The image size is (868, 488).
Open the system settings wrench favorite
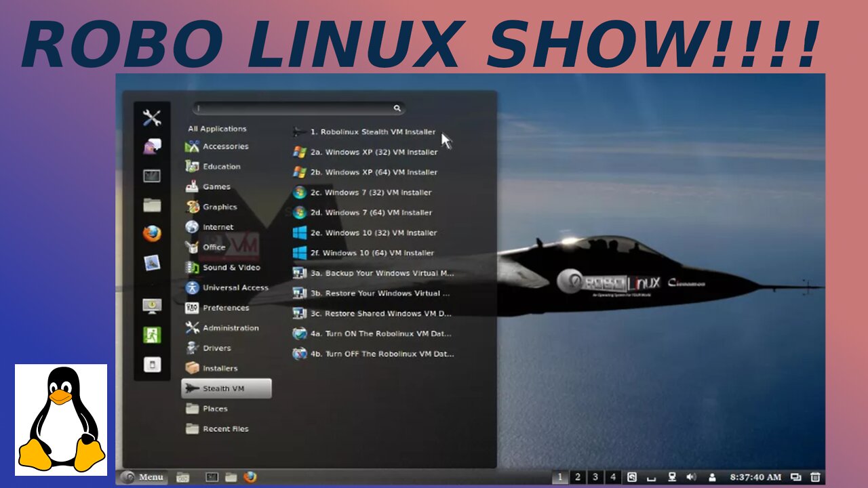point(152,118)
